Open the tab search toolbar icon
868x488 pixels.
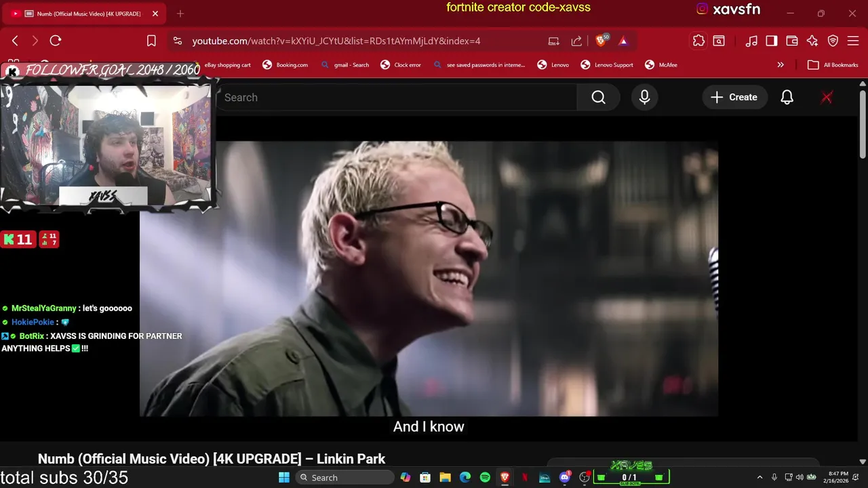click(x=719, y=41)
